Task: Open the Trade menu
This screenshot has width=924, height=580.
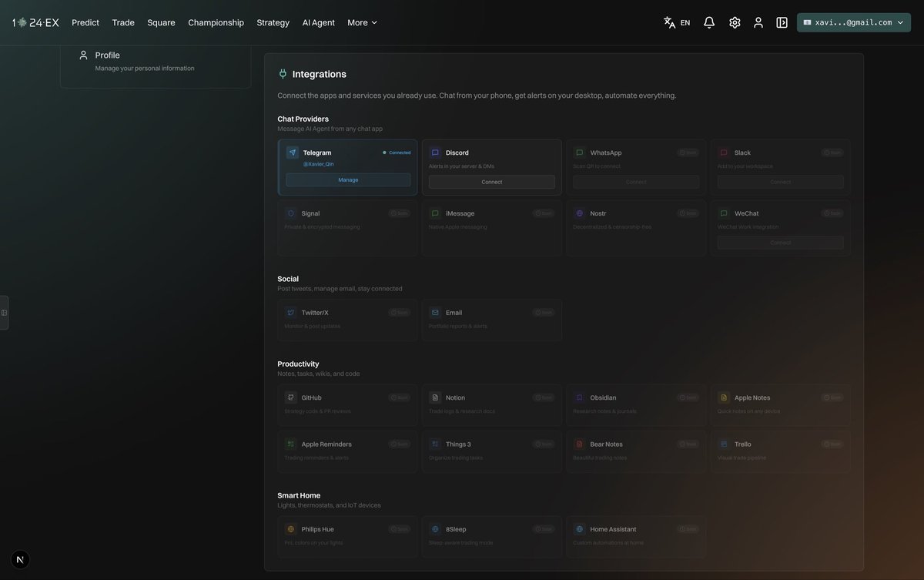Action: (x=123, y=22)
